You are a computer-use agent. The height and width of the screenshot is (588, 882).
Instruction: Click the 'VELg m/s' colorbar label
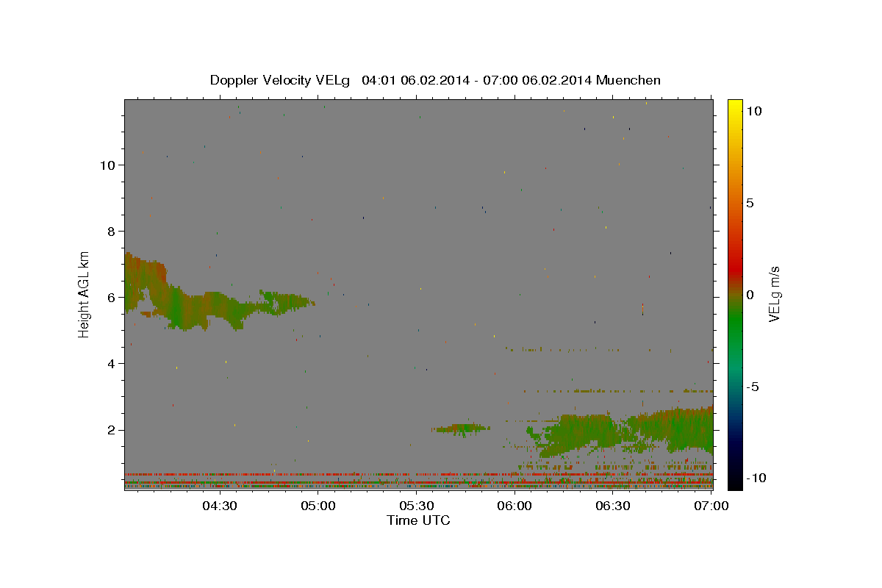(774, 295)
